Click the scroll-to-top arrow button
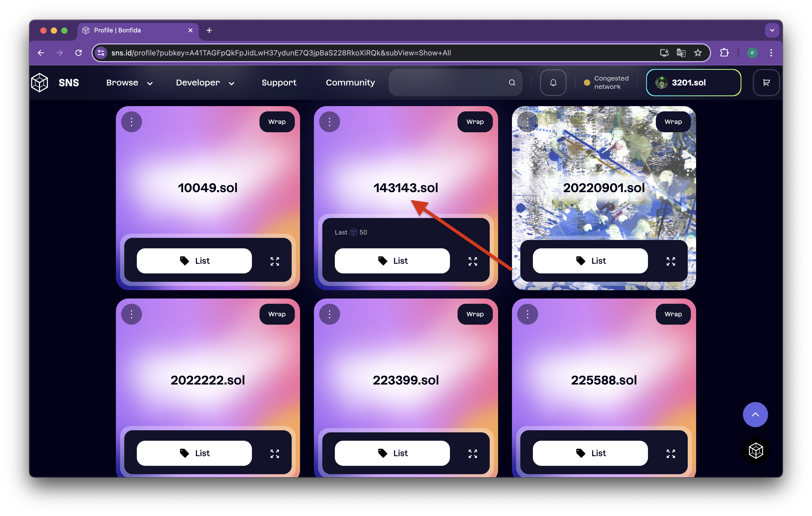 pos(755,415)
